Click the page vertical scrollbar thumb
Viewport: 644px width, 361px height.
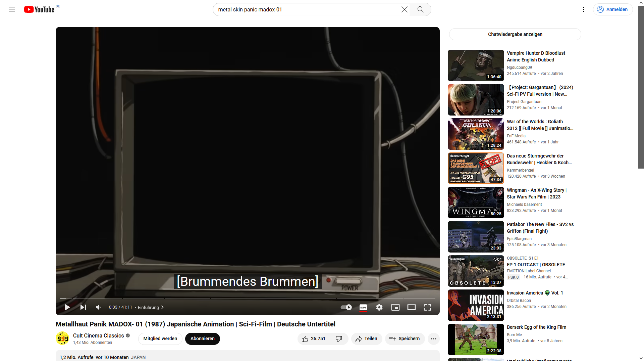click(x=641, y=87)
